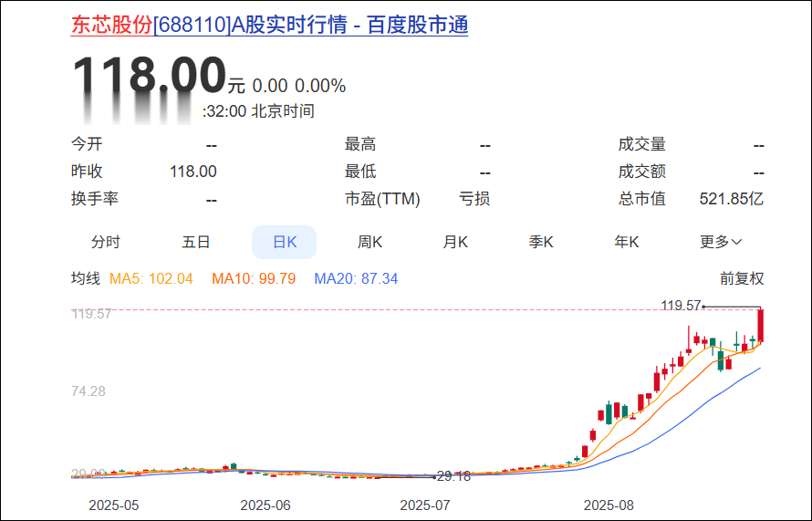This screenshot has height=521, width=812.
Task: Click the 昨收 value 118.00
Action: 193,172
